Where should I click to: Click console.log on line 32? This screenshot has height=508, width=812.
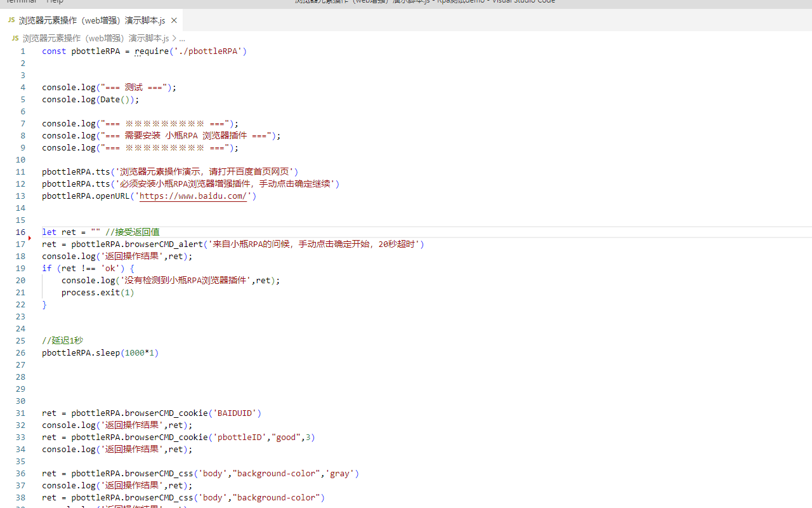69,425
